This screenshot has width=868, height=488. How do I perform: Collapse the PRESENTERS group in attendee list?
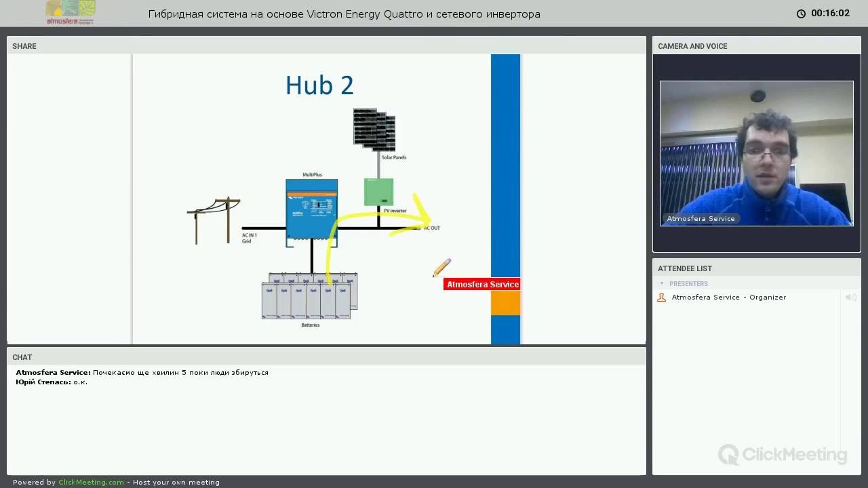[x=662, y=283]
